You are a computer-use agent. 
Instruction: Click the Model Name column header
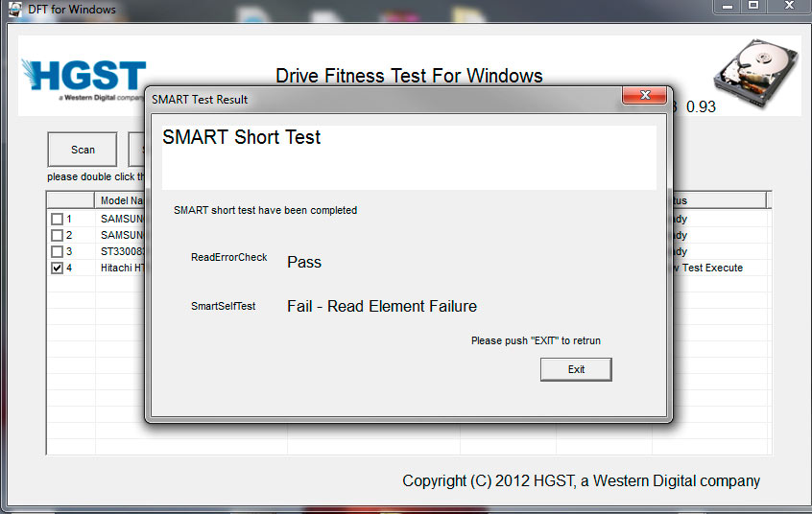[x=121, y=200]
